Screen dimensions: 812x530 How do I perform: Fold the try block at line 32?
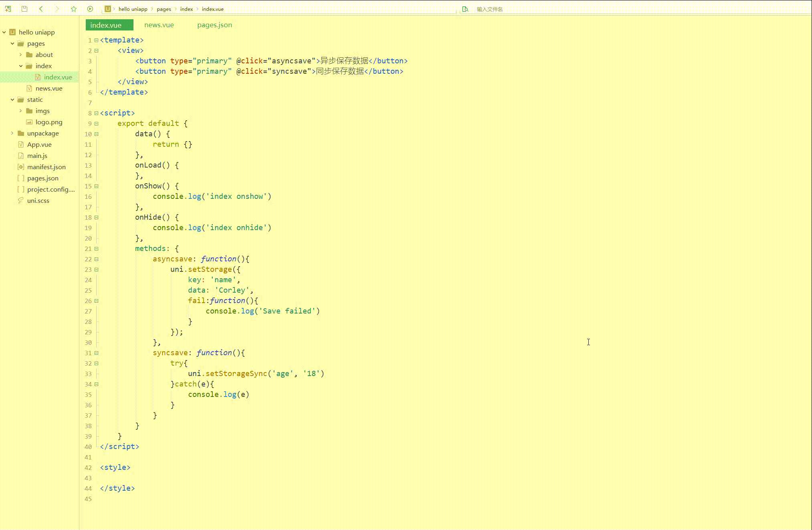click(x=96, y=363)
